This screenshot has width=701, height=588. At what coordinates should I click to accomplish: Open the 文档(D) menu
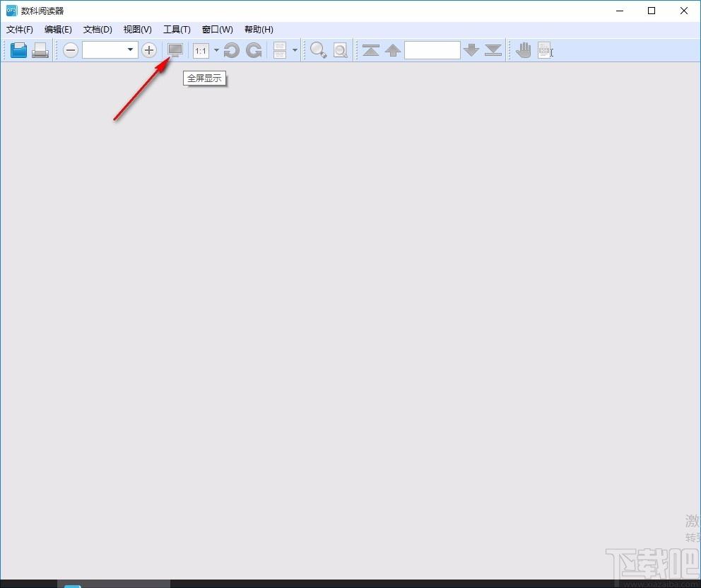pos(98,30)
